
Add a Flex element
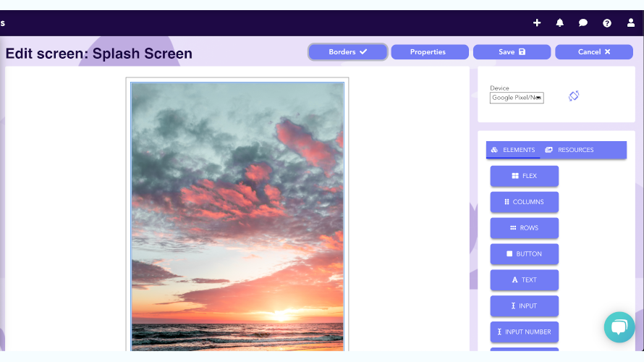tap(524, 176)
